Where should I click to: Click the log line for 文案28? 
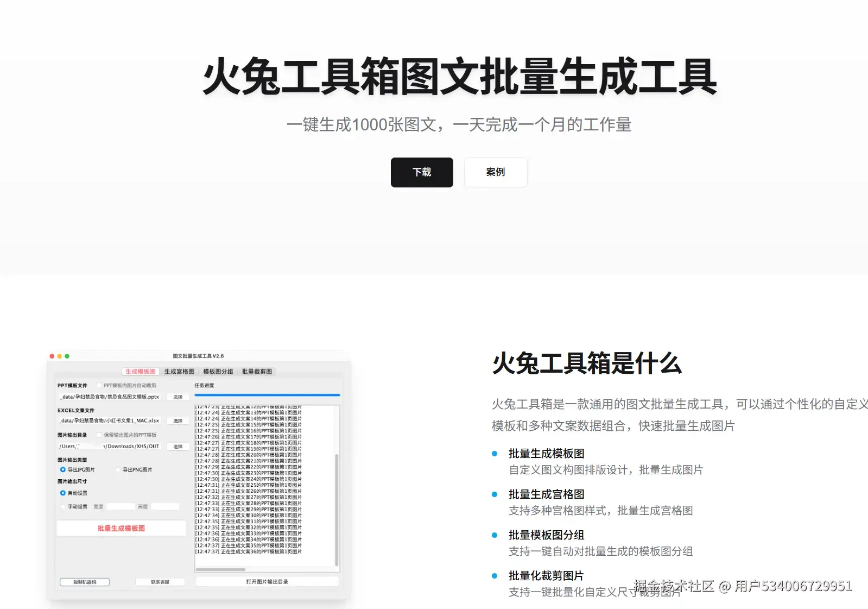(249, 504)
